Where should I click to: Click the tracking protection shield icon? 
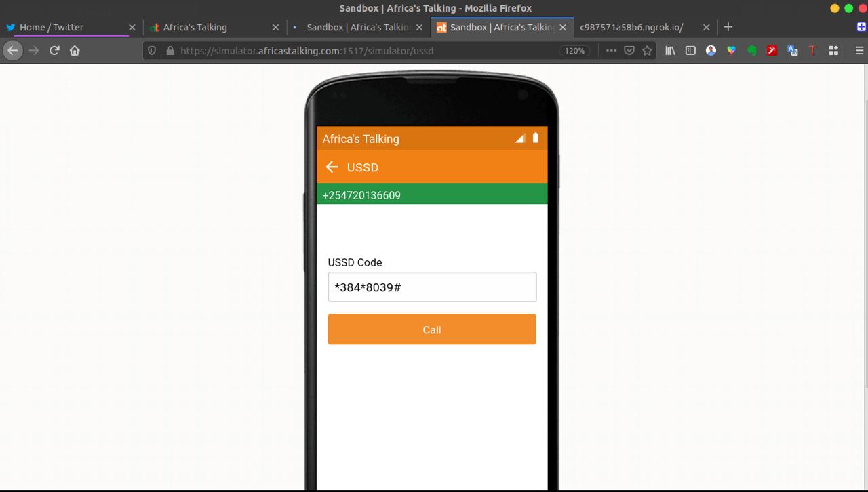point(152,50)
